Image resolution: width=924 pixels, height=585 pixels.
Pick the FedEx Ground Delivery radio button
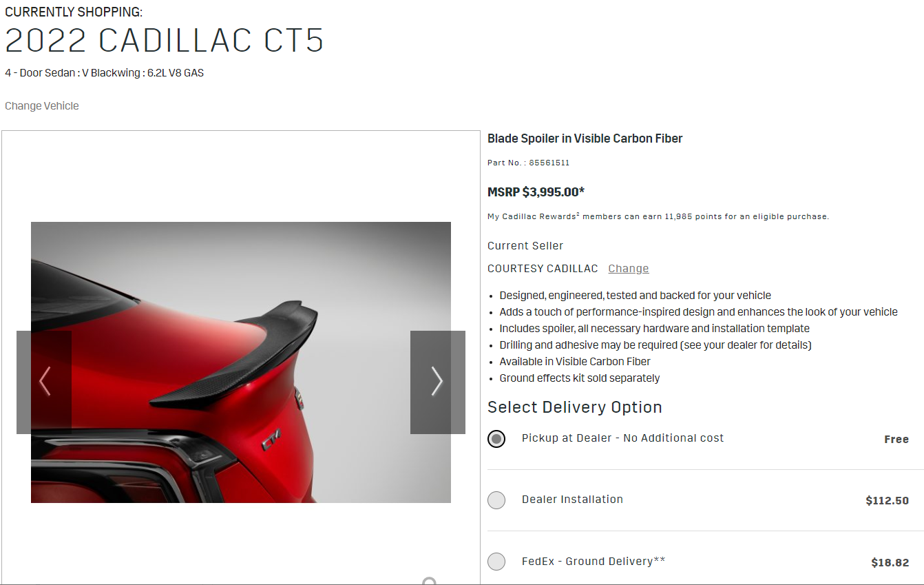pyautogui.click(x=496, y=562)
